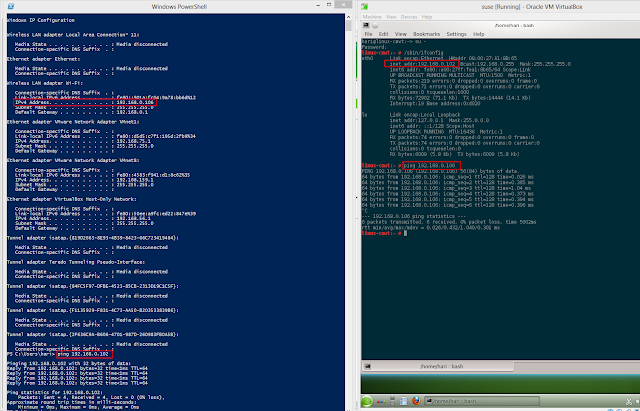Click 'ping 192.168.0.106' command in bash terminal
Viewport: 640px width, 411px height.
click(x=429, y=166)
